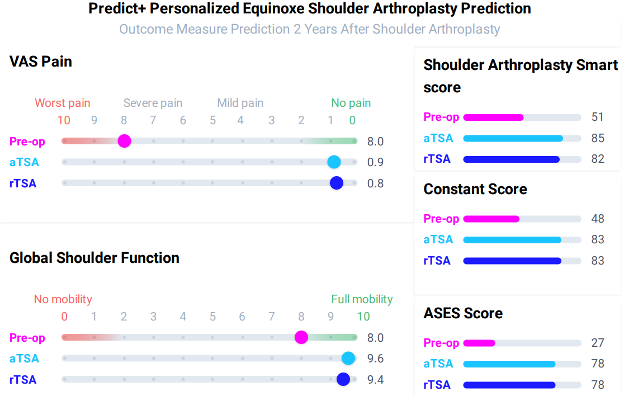Click the VAS Pain heading
The image size is (624, 396).
[x=41, y=62]
